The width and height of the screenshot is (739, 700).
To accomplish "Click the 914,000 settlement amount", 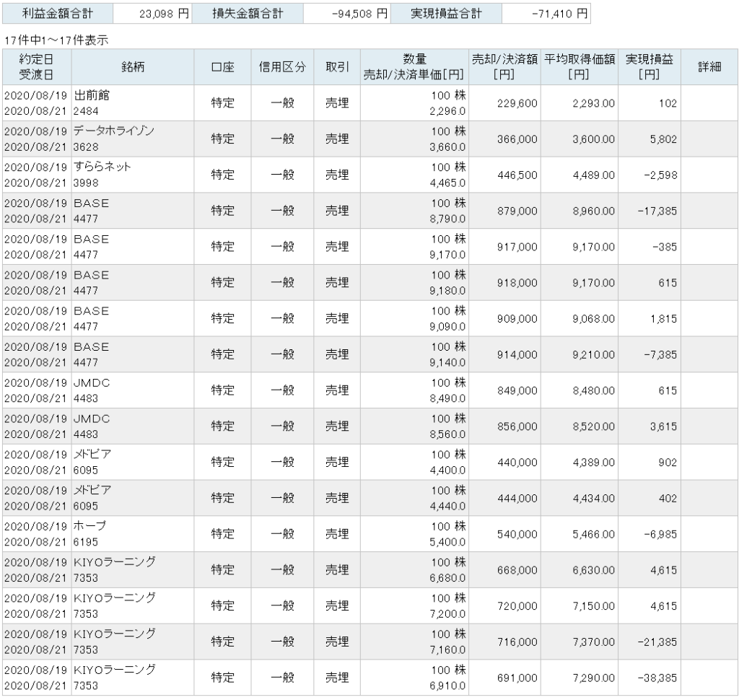I will click(x=517, y=354).
